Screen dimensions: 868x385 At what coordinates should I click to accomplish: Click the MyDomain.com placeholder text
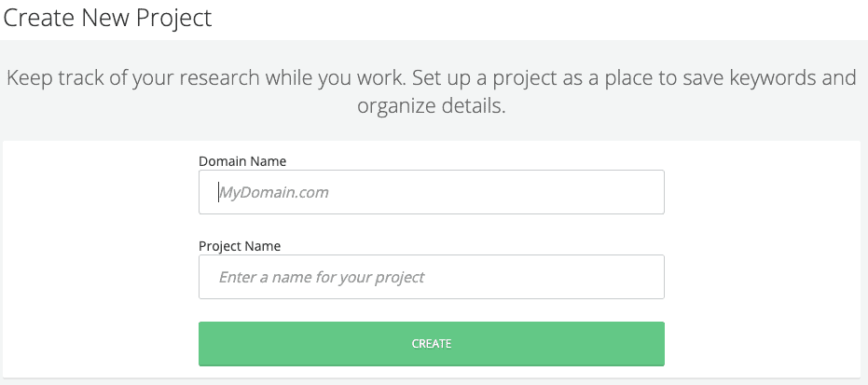pyautogui.click(x=274, y=193)
